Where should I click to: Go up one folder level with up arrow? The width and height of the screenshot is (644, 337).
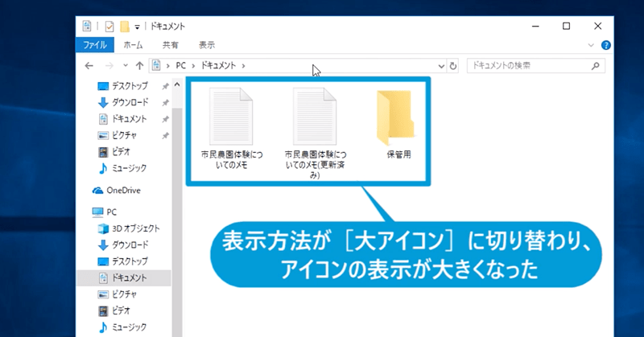coord(139,66)
